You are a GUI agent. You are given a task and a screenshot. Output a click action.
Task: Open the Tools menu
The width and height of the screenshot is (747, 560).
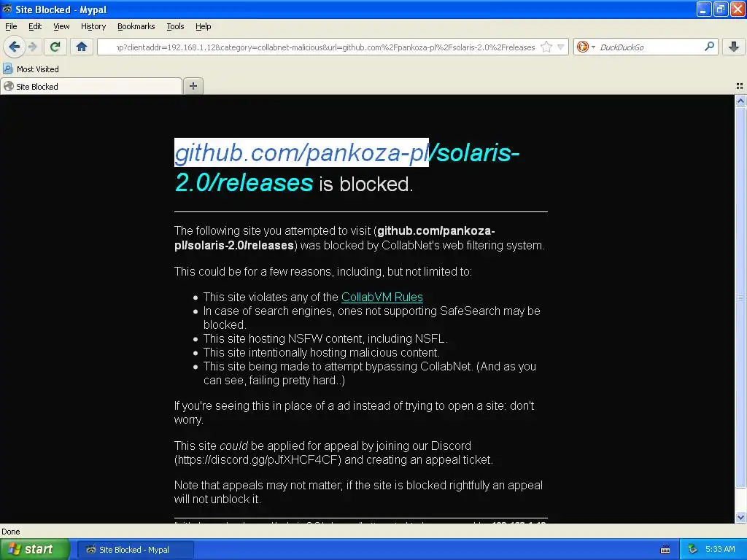(175, 27)
